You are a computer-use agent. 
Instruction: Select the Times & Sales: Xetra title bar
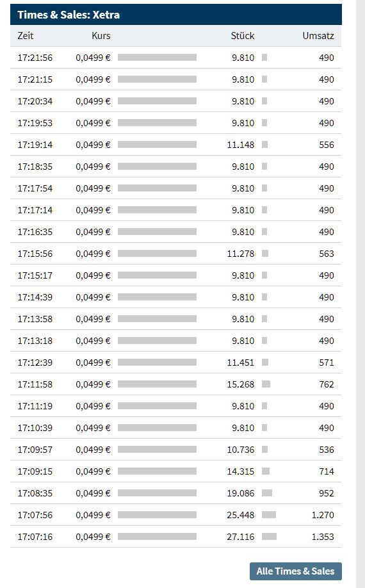pyautogui.click(x=175, y=15)
